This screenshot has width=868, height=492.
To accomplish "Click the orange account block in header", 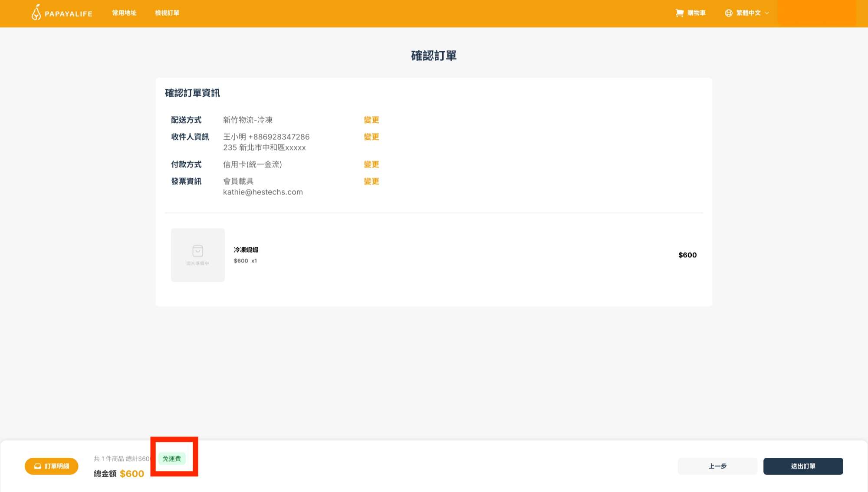I will click(816, 13).
